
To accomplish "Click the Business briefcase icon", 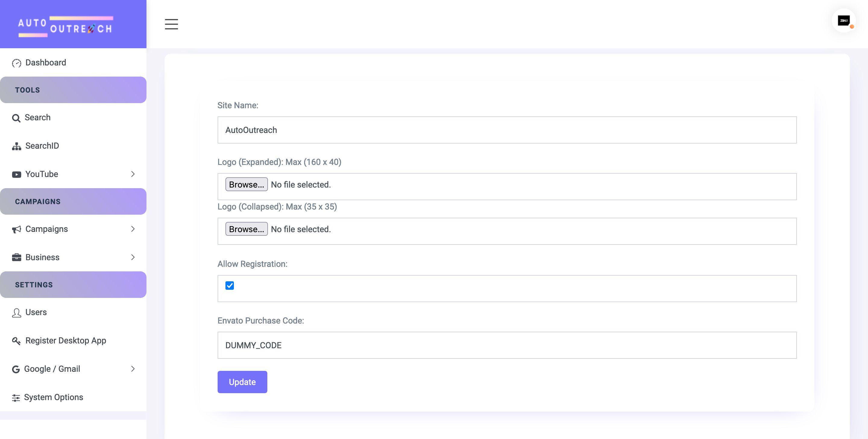I will click(x=17, y=257).
